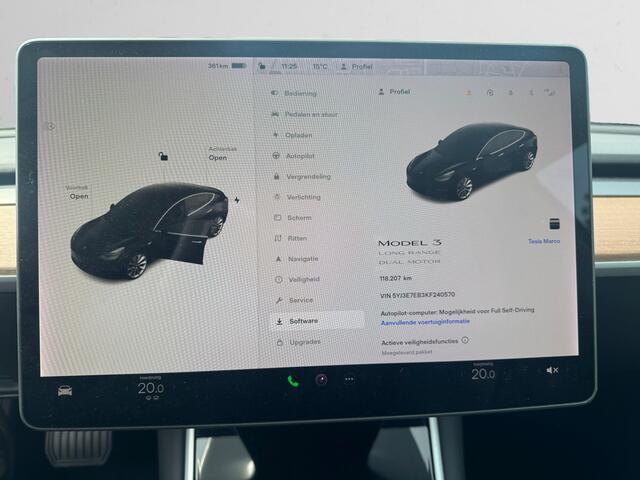The width and height of the screenshot is (640, 480).
Task: Open the Service menu
Action: [x=295, y=300]
